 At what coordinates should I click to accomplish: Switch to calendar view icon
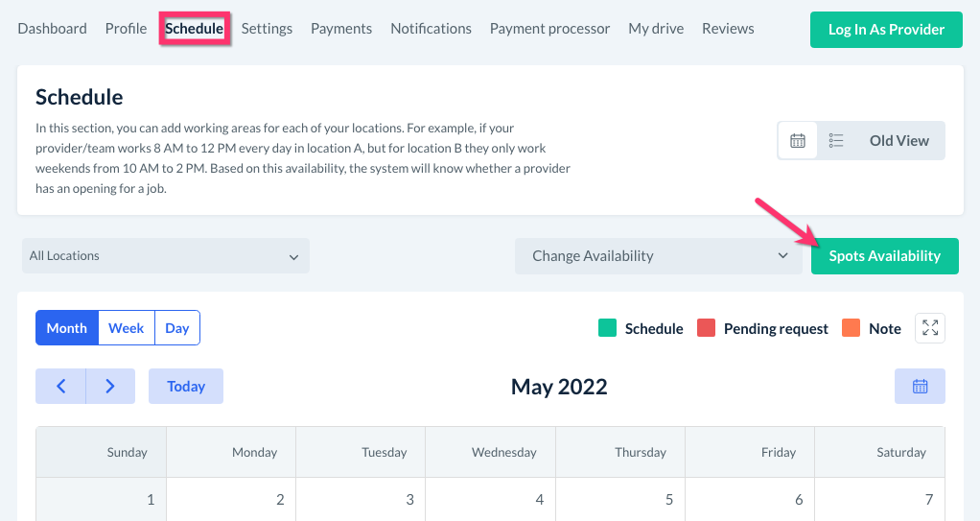(x=797, y=140)
